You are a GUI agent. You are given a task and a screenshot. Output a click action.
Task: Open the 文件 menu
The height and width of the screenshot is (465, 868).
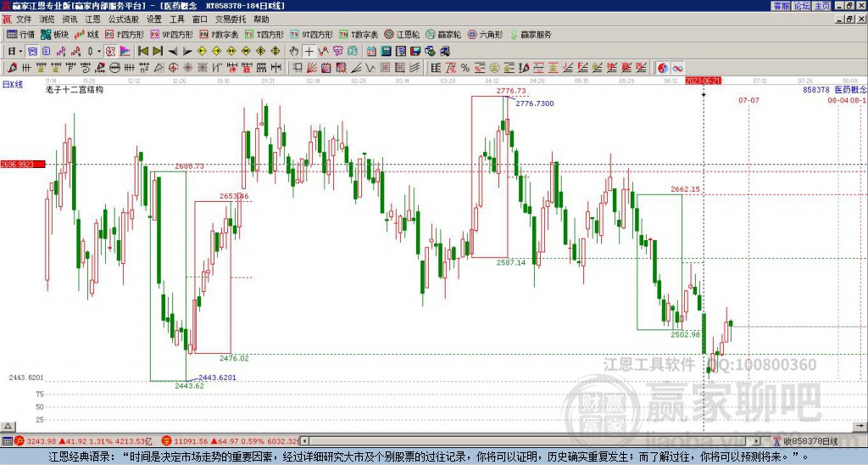[24, 20]
